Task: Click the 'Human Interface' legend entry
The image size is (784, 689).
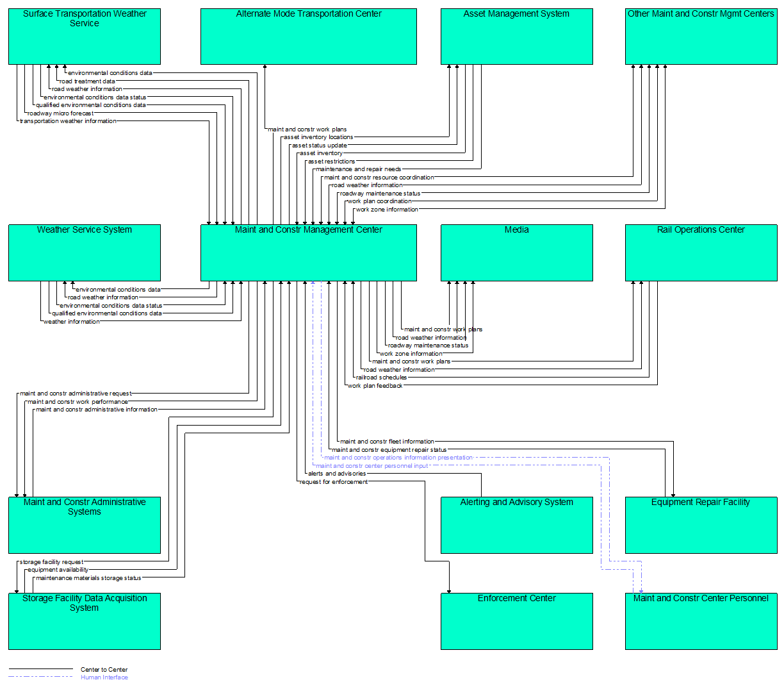Action: coord(104,677)
